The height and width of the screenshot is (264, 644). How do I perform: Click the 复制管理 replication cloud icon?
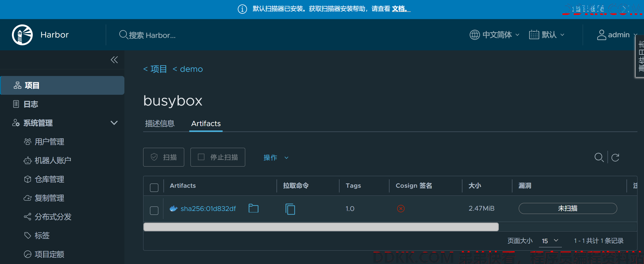click(27, 198)
